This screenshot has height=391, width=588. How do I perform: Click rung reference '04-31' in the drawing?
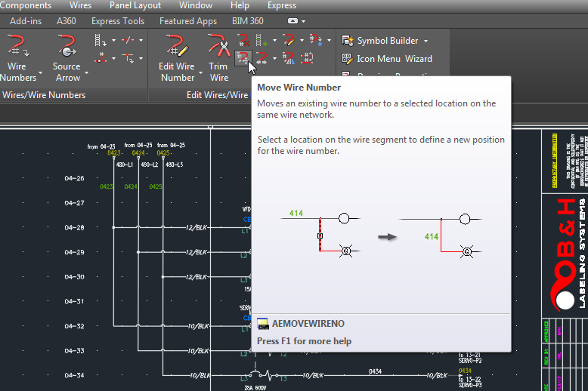point(74,301)
